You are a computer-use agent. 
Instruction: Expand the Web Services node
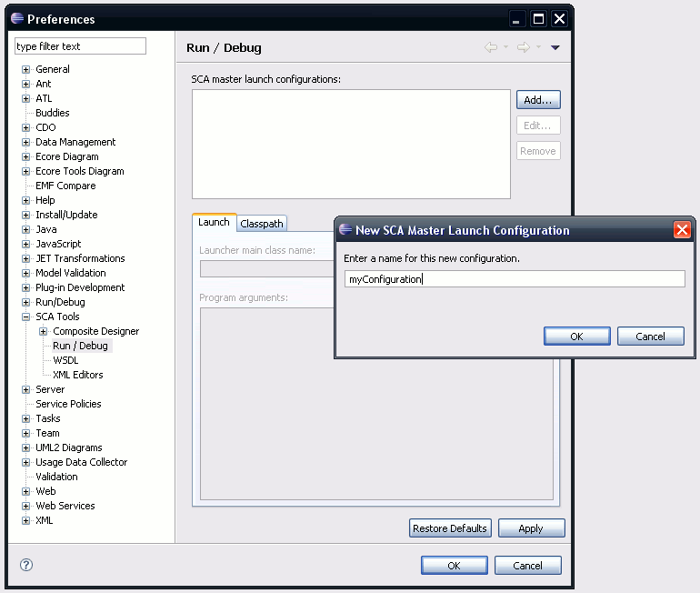point(25,506)
